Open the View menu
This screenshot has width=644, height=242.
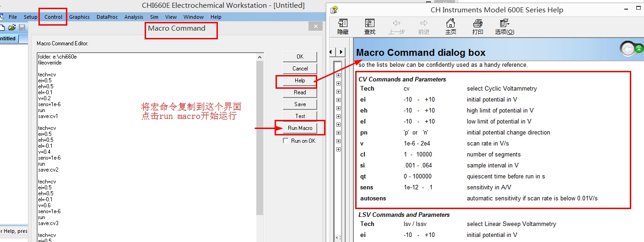171,17
